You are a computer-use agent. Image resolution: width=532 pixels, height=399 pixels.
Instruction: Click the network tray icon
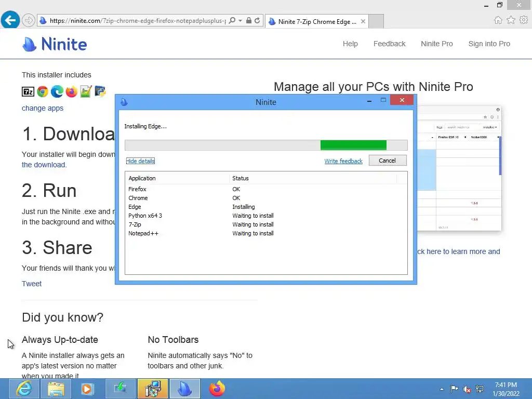point(480,389)
